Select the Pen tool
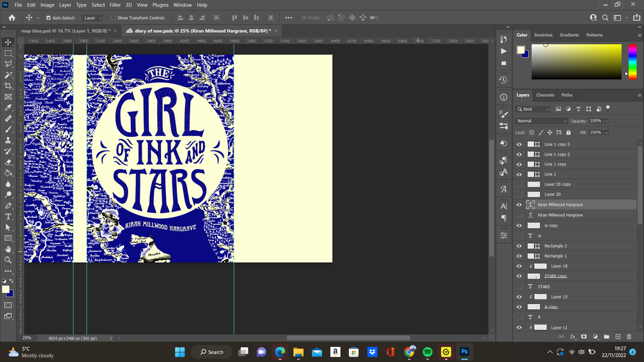 click(8, 206)
